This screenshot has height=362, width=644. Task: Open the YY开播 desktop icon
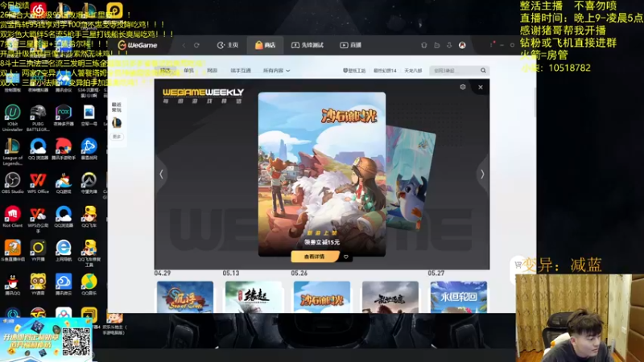pyautogui.click(x=38, y=250)
